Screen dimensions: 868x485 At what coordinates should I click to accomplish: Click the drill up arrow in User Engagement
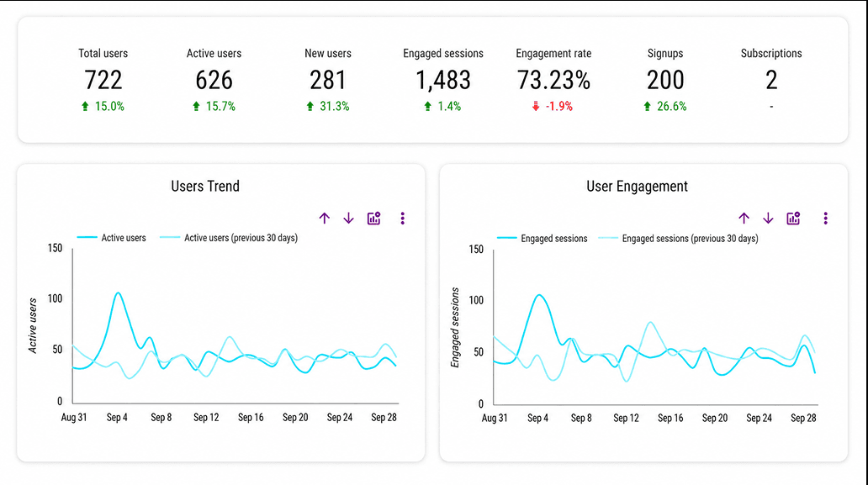coord(744,219)
